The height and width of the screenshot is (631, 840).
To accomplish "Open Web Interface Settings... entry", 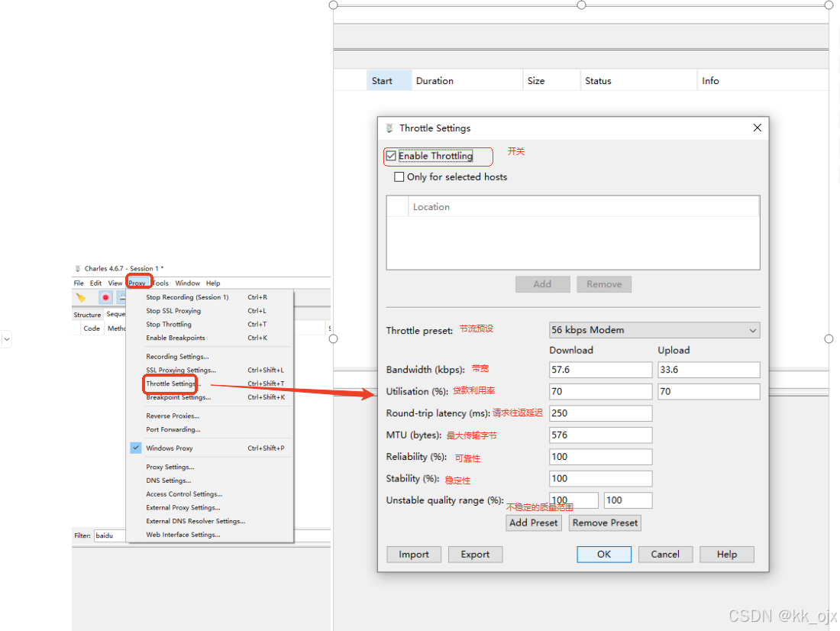I will (209, 535).
